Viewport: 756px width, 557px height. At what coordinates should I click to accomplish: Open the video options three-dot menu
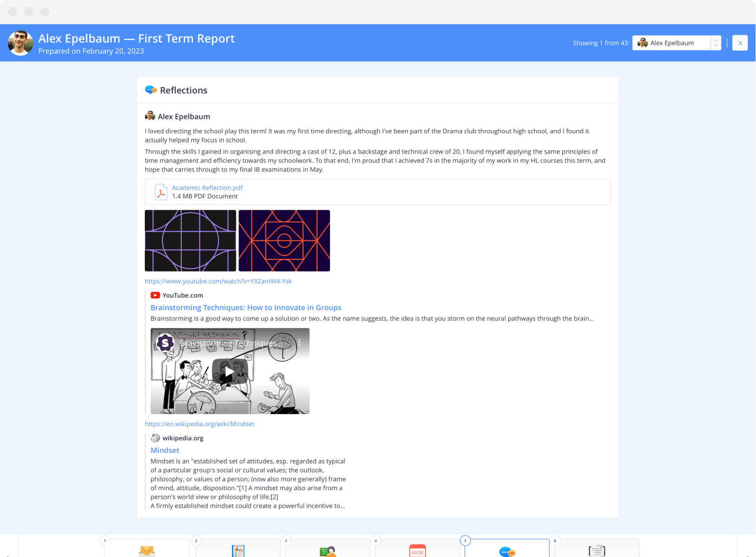(299, 343)
